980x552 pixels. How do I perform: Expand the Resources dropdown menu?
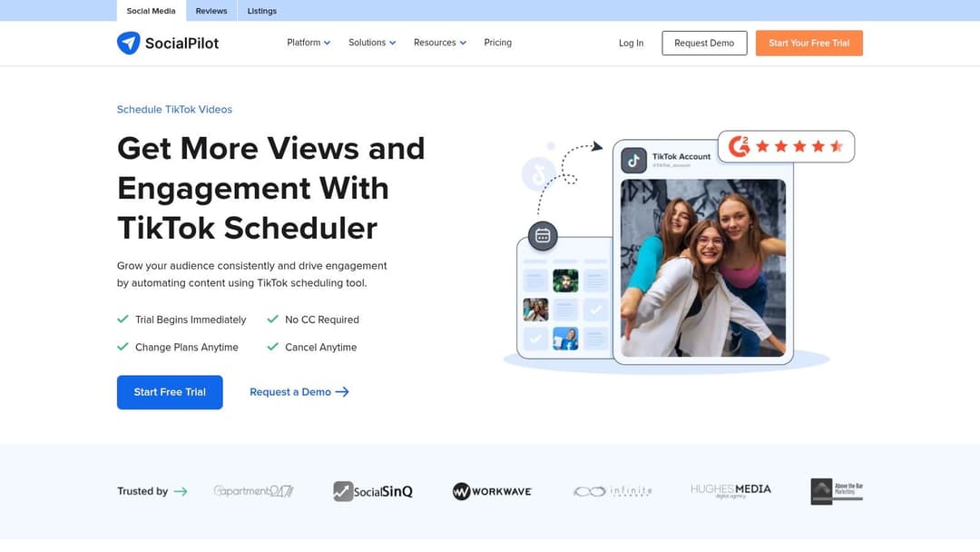440,43
